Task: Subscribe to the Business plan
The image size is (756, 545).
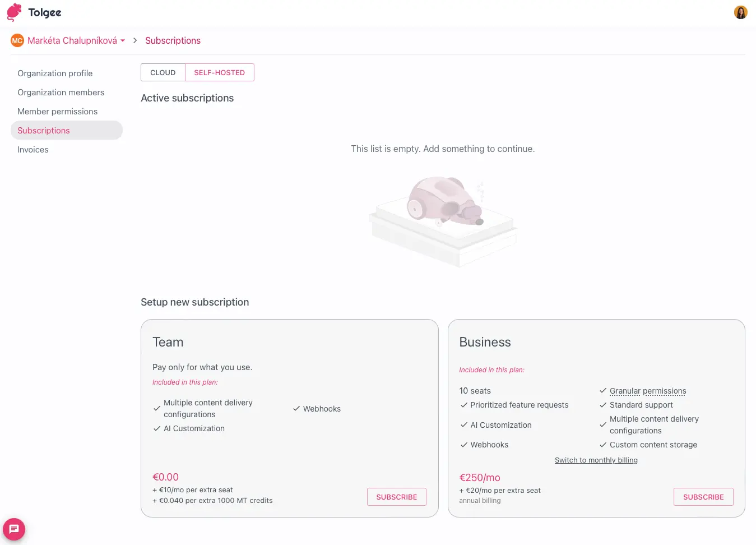Action: 703,497
